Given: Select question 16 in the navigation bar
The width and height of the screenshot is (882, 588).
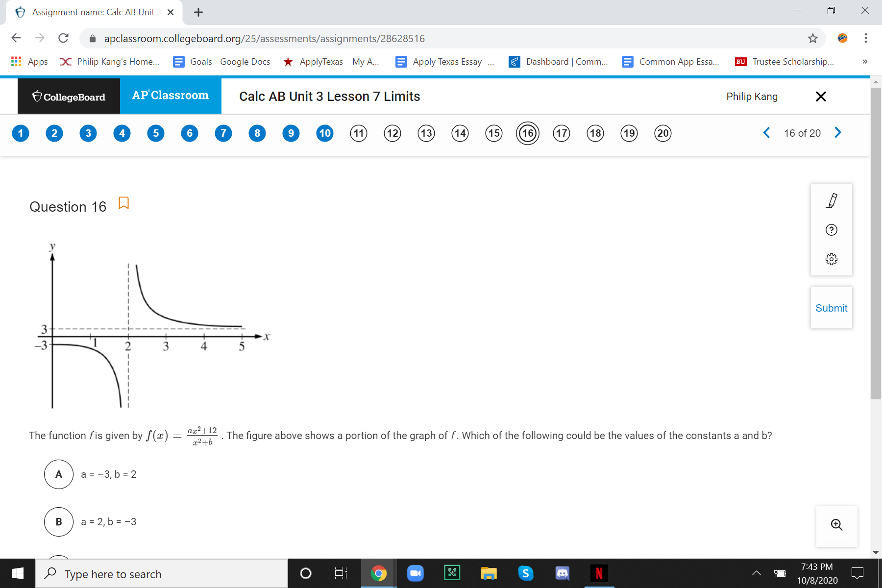Looking at the screenshot, I should (x=527, y=133).
